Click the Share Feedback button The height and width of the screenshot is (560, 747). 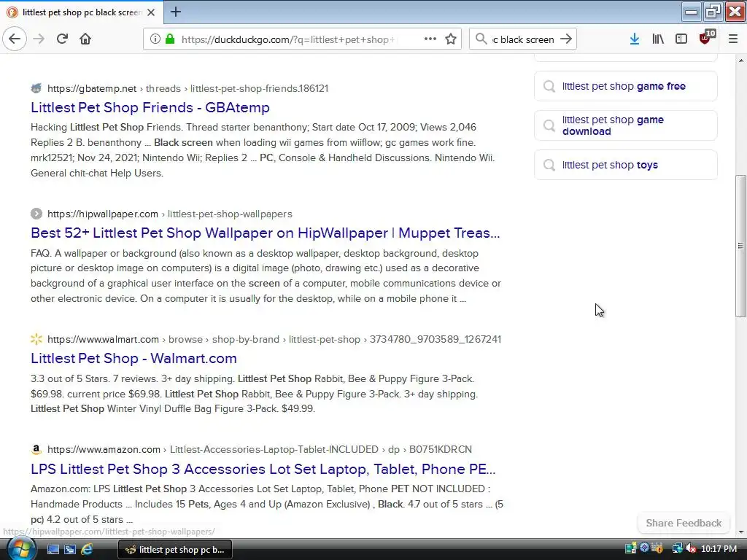pos(683,523)
